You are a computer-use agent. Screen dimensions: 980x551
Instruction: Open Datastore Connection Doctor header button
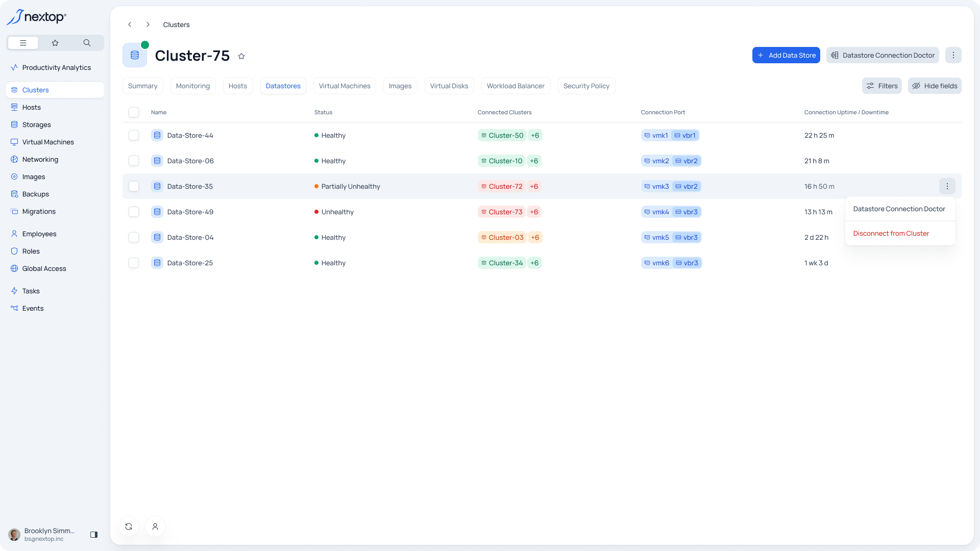883,55
